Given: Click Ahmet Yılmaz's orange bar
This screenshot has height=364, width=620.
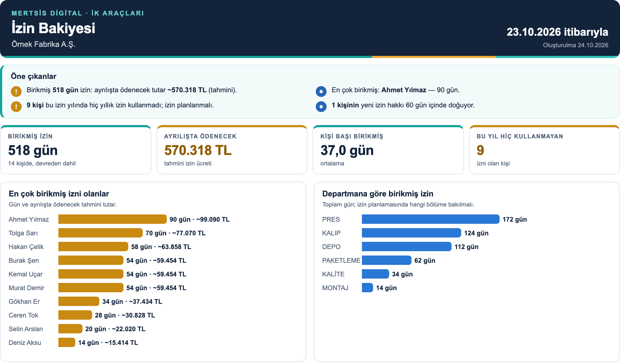Looking at the screenshot, I should [112, 219].
